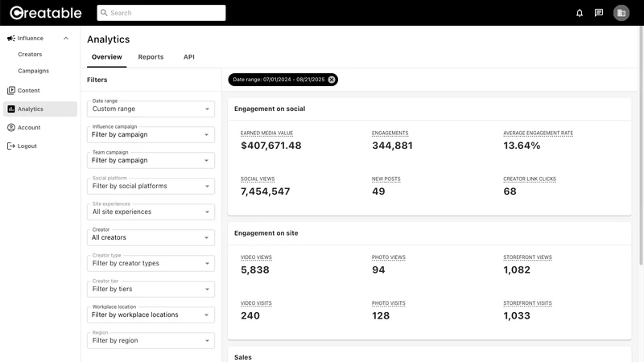Click the 5,838 video views value
The image size is (644, 362).
(255, 270)
